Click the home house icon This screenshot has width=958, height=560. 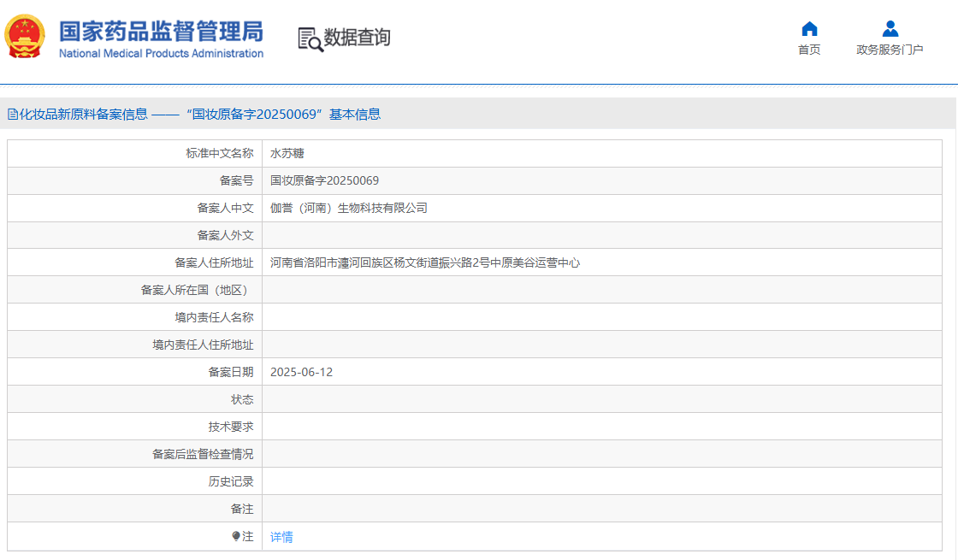pyautogui.click(x=809, y=29)
